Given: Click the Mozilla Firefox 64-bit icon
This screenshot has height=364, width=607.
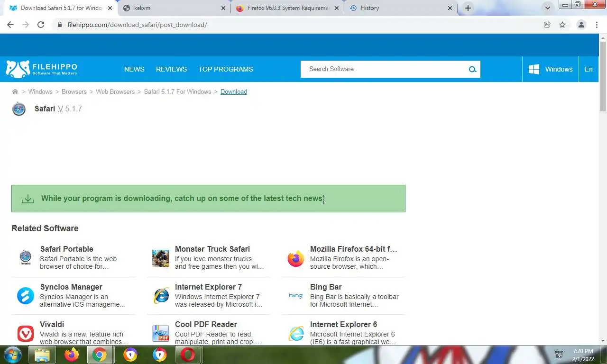Looking at the screenshot, I should (x=295, y=259).
